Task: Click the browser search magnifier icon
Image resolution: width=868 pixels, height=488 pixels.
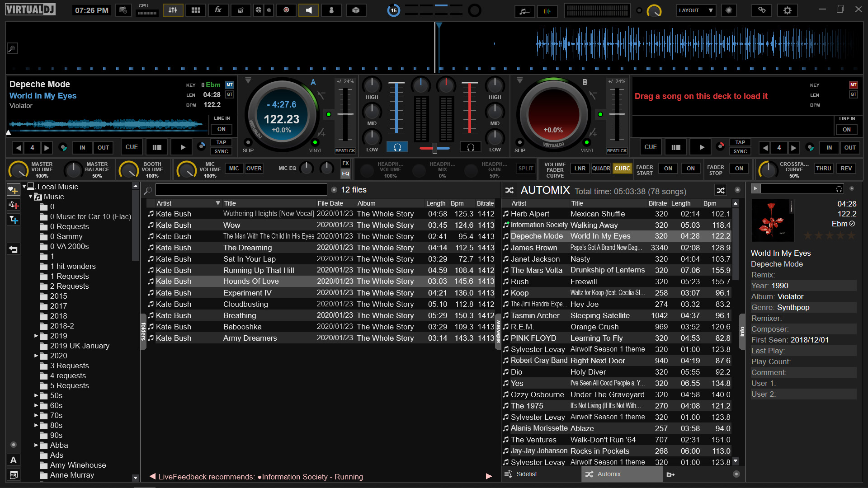Action: (x=148, y=190)
